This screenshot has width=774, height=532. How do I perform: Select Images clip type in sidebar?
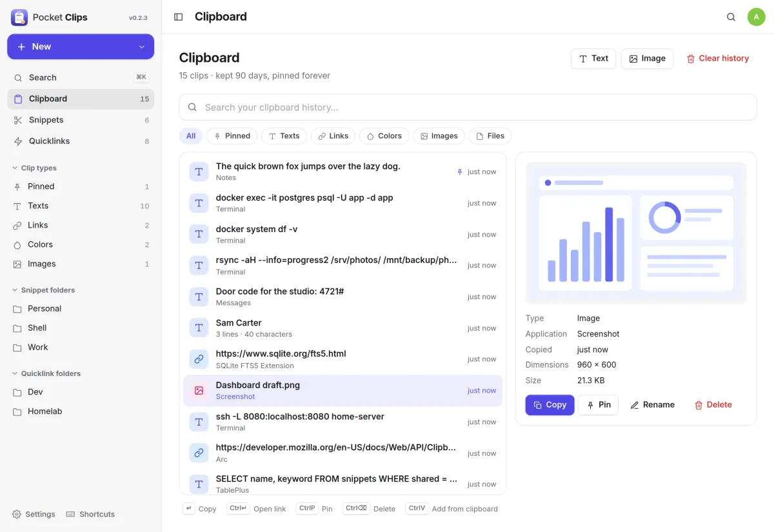coord(81,264)
